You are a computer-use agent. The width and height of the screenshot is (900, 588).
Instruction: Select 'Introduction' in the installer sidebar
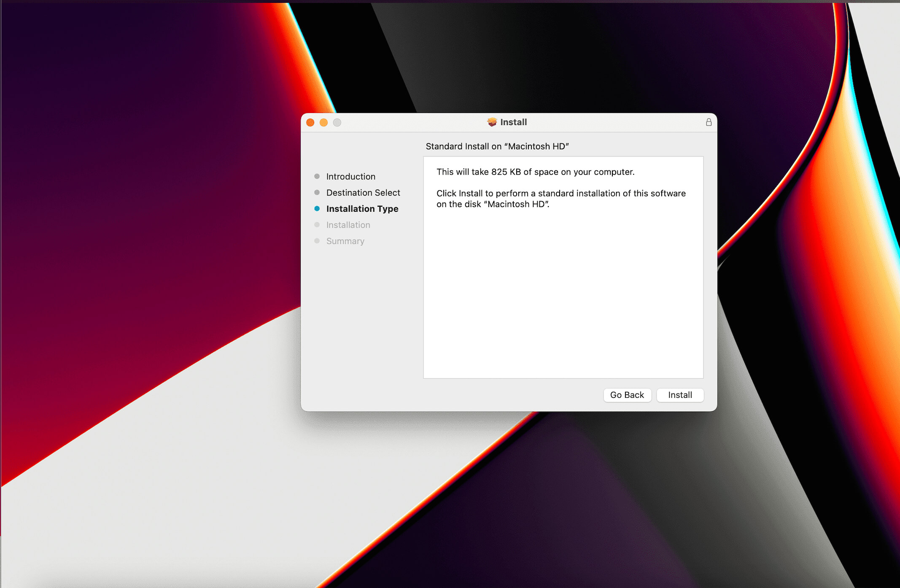350,176
